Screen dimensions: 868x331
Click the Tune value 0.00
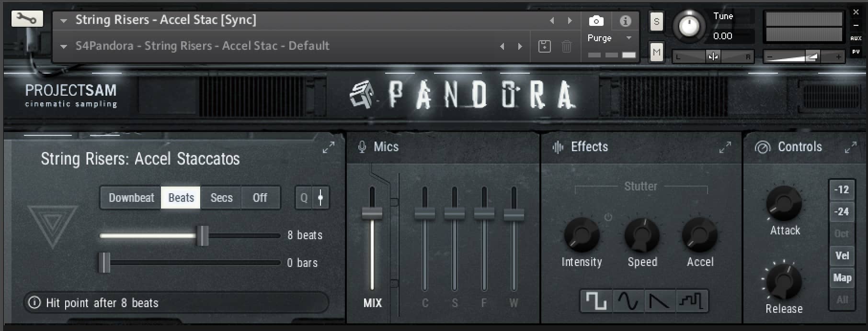pyautogui.click(x=722, y=36)
